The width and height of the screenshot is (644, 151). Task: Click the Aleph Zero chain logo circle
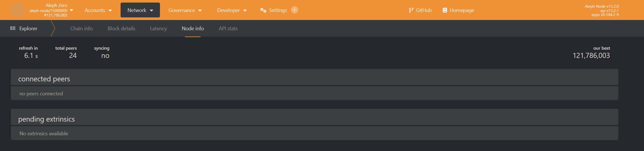click(17, 10)
